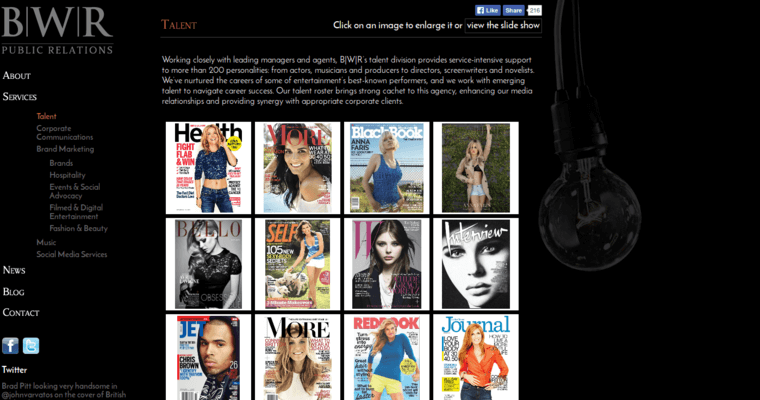The image size is (760, 400).
Task: Open the Services menu item
Action: pyautogui.click(x=19, y=96)
